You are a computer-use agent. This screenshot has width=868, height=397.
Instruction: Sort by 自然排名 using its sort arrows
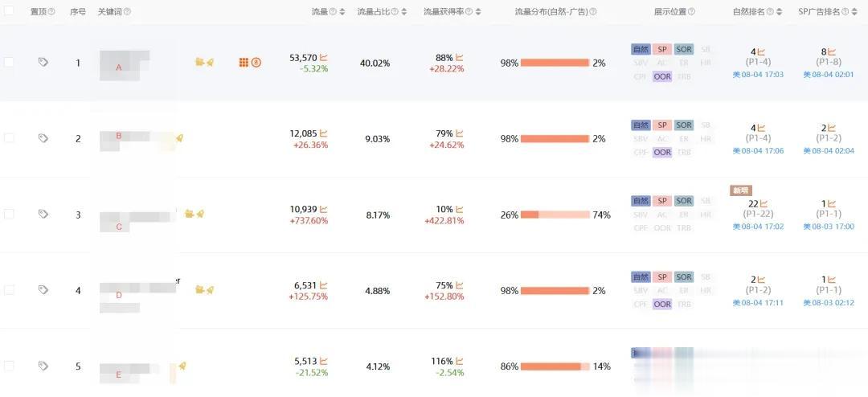[x=780, y=12]
